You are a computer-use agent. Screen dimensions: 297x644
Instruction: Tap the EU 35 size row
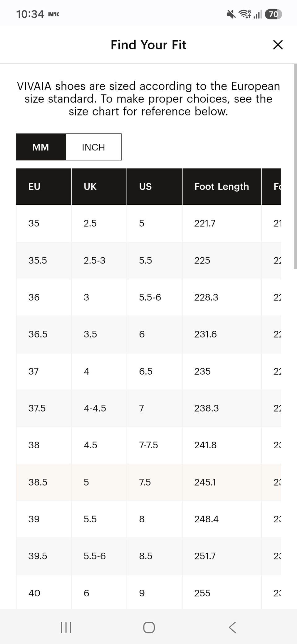pos(148,223)
